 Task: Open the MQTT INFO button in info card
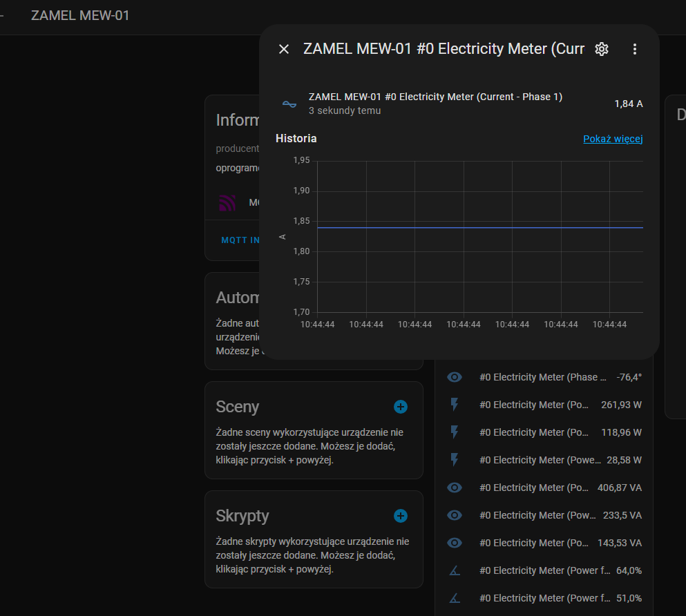pyautogui.click(x=240, y=240)
